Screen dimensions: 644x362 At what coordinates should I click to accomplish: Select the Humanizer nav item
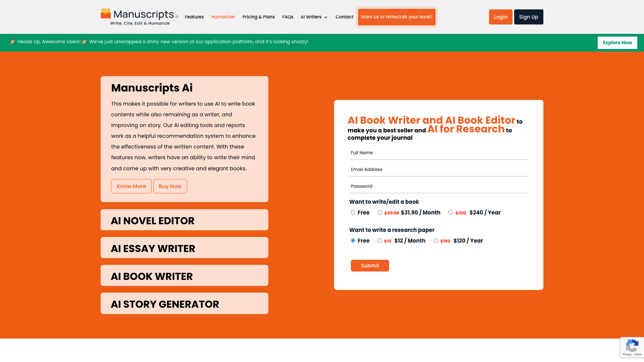pyautogui.click(x=223, y=17)
